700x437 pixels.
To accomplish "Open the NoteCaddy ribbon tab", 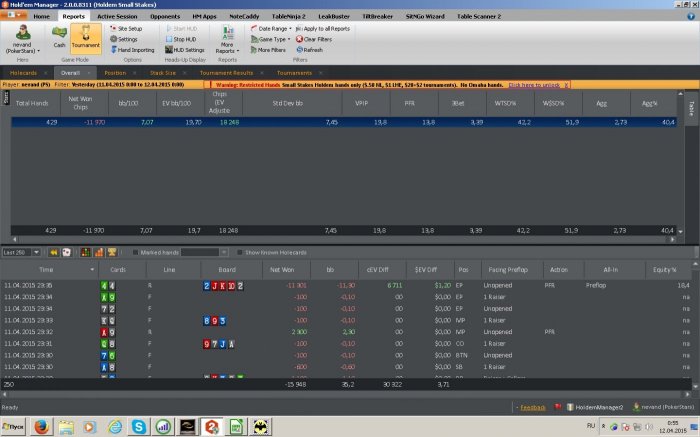I will tap(244, 17).
